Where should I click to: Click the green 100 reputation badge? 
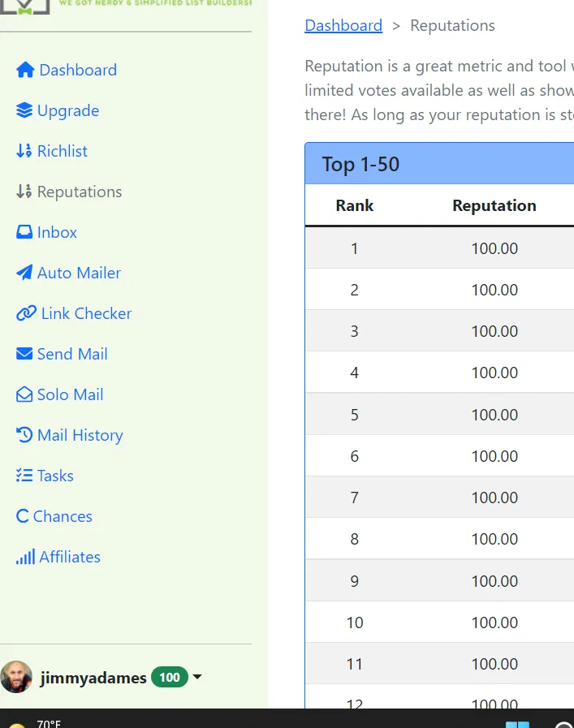coord(170,678)
